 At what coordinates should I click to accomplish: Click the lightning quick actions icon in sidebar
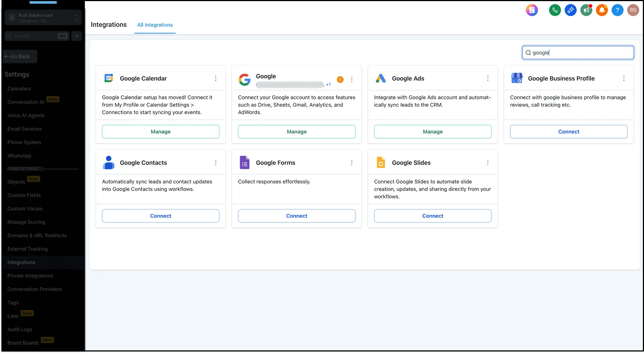point(77,36)
